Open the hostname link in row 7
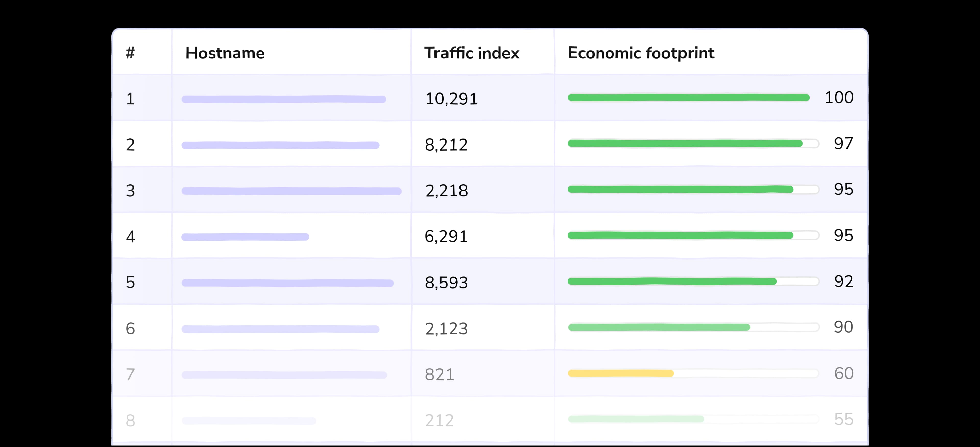Screen dimensions: 980x447 pyautogui.click(x=284, y=375)
